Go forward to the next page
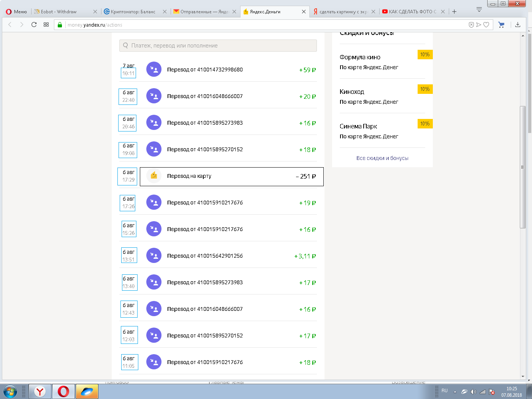Viewport: 532px width, 399px height. pos(22,25)
